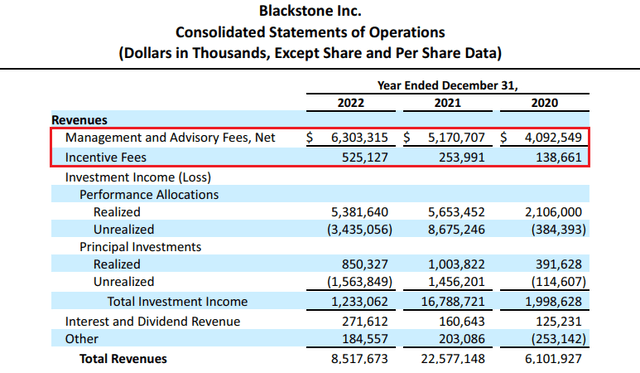640x373 pixels.
Task: Select value 6,303,315 for 2022
Action: [359, 138]
